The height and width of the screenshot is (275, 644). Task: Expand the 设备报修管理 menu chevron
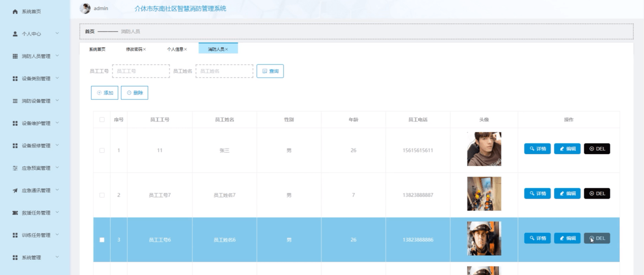pyautogui.click(x=57, y=145)
